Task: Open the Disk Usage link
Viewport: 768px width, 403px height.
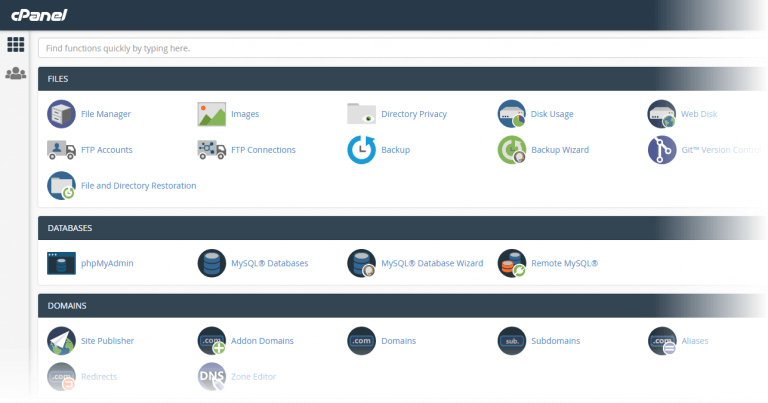Action: click(552, 114)
